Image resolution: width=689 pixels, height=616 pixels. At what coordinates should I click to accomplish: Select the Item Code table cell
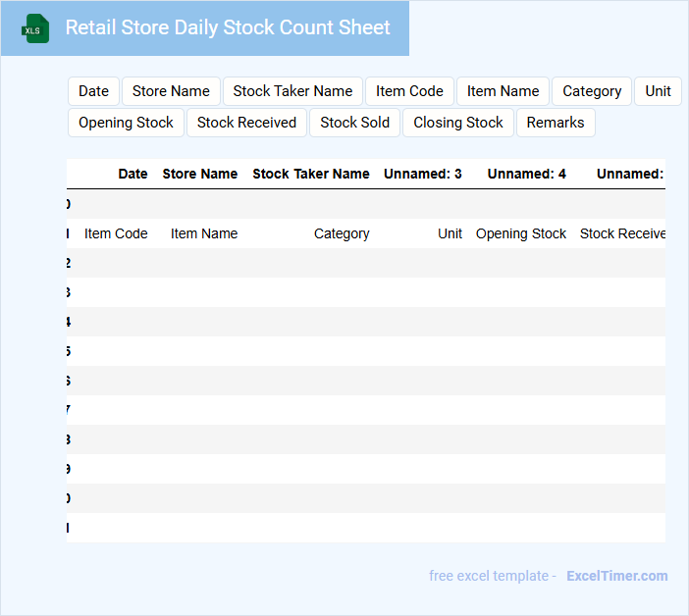(116, 233)
